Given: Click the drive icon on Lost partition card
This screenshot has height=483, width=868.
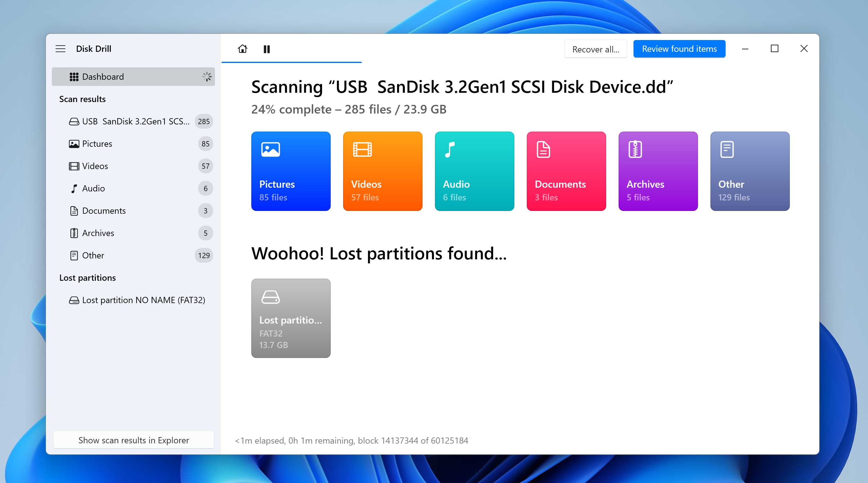Looking at the screenshot, I should (x=271, y=297).
